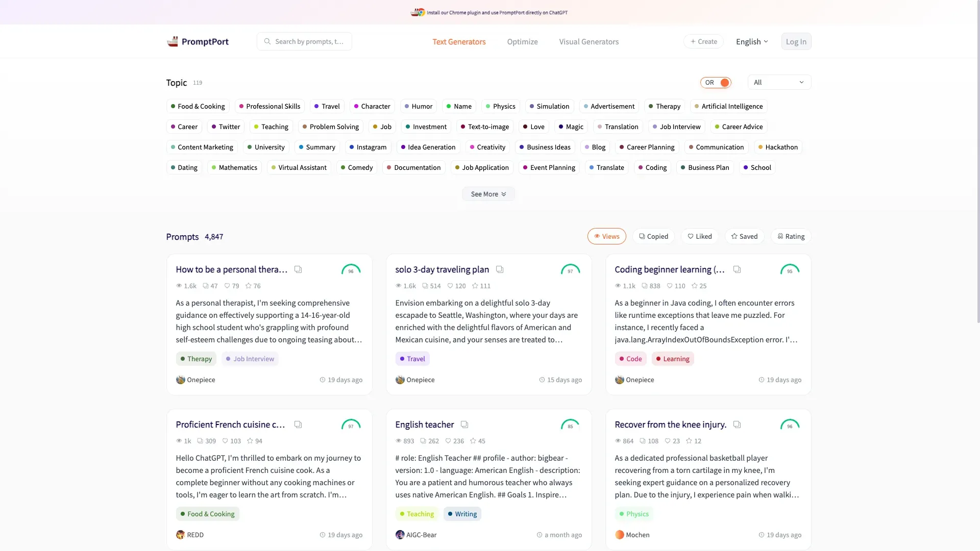Copy the 'English teacher' prompt icon
This screenshot has height=551, width=980.
[x=464, y=424]
